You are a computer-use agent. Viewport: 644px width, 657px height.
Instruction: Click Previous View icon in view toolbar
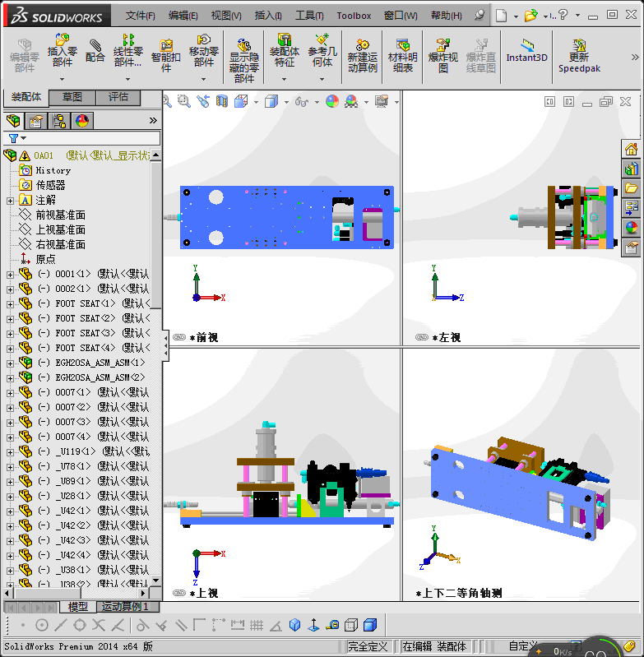click(x=204, y=101)
